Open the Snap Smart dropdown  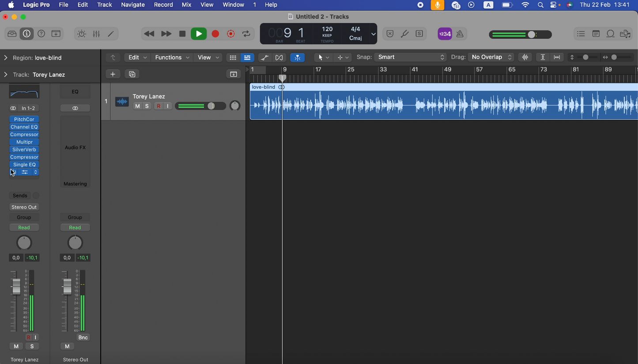[x=411, y=57]
